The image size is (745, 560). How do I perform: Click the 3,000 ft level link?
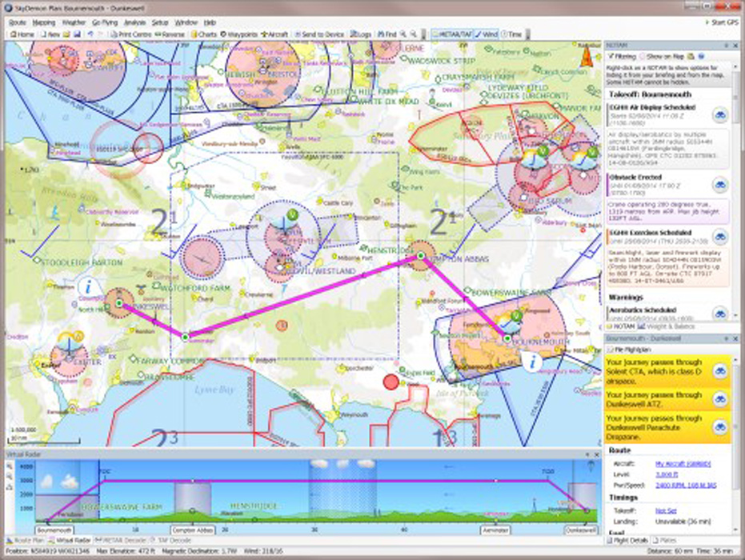point(667,474)
